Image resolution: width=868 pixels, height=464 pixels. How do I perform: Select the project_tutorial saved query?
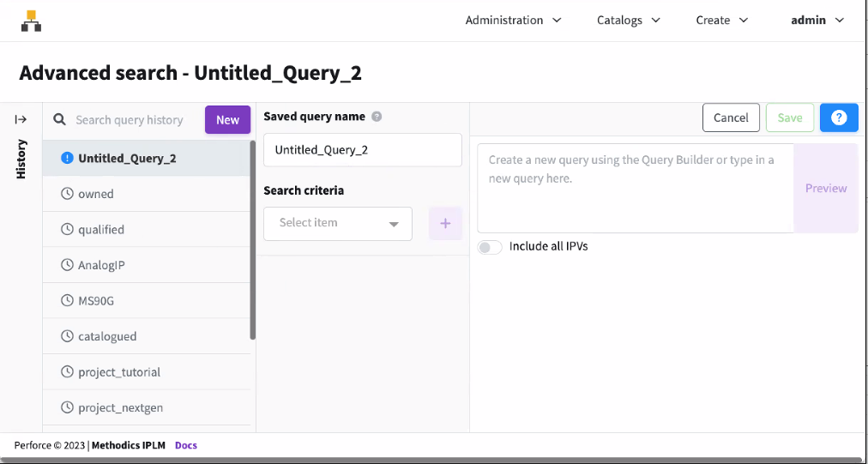(x=119, y=372)
